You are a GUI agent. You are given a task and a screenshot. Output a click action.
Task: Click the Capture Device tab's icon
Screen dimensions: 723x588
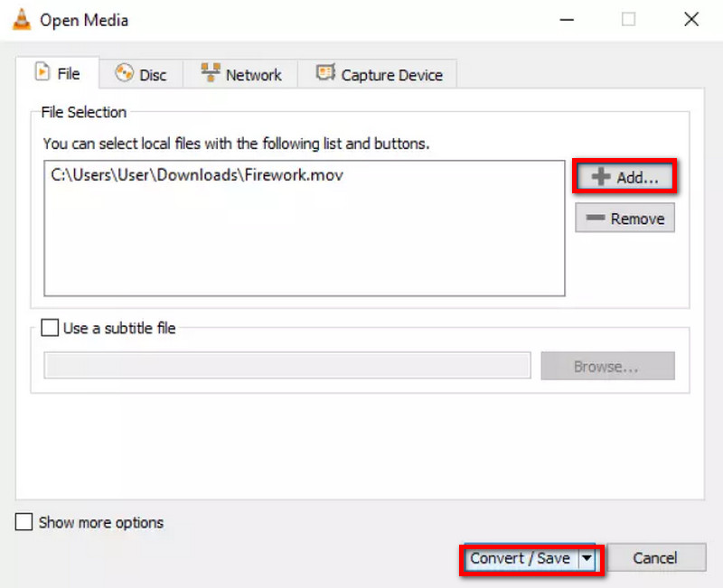pos(325,74)
